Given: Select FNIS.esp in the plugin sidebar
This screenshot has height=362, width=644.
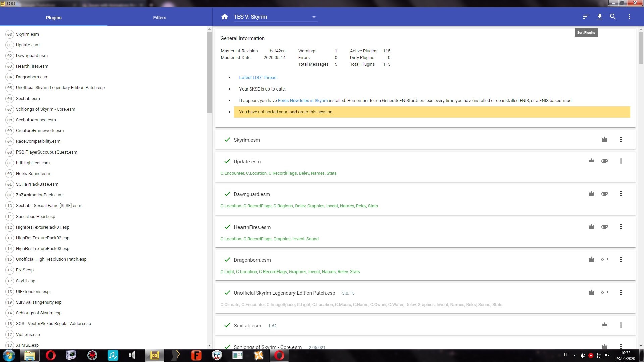Looking at the screenshot, I should pos(25,270).
